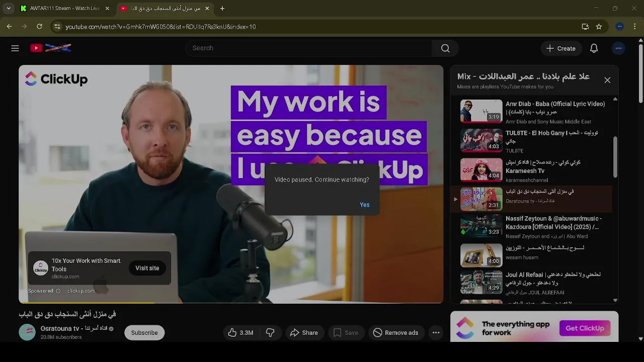Click Remove ads button
Image resolution: width=644 pixels, height=362 pixels.
(395, 332)
